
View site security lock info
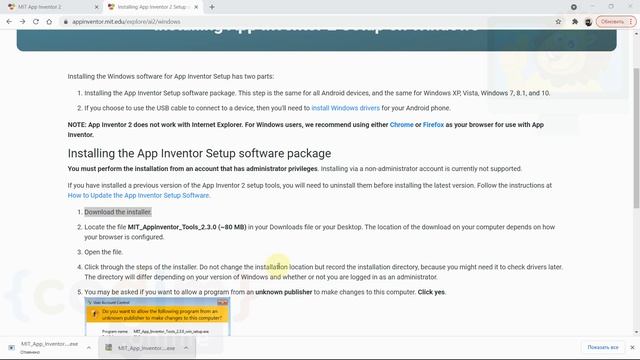click(x=65, y=22)
